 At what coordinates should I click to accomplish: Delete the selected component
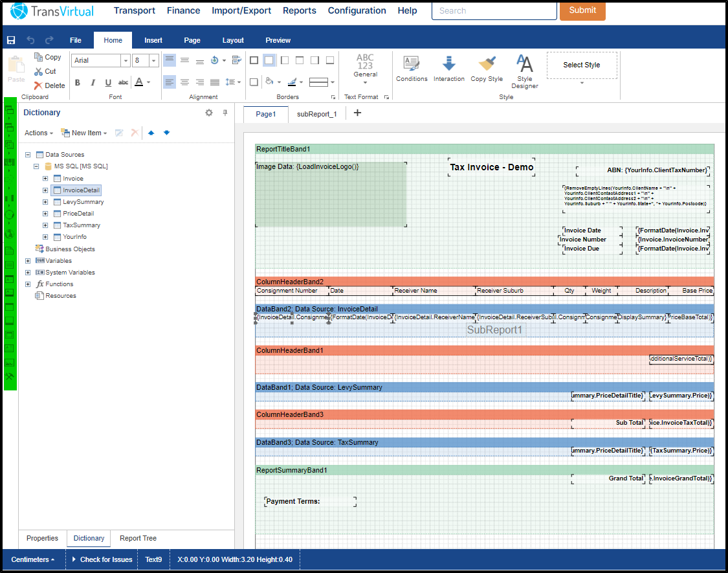coord(49,85)
